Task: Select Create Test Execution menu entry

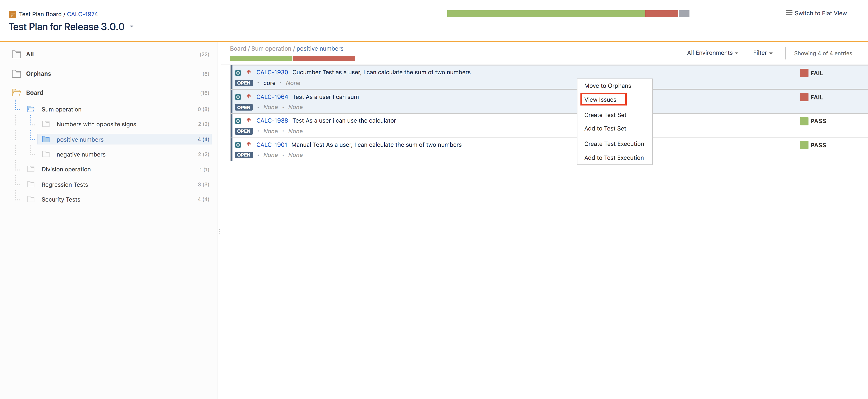Action: pyautogui.click(x=614, y=144)
